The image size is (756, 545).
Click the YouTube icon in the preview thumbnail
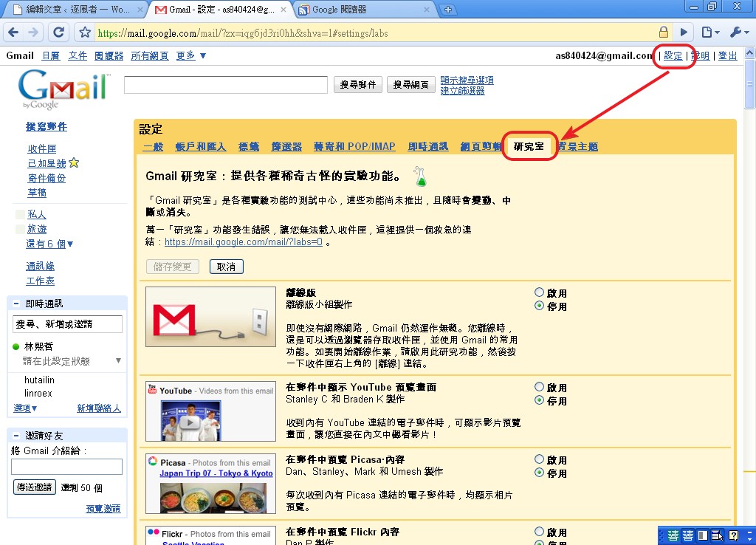(152, 388)
